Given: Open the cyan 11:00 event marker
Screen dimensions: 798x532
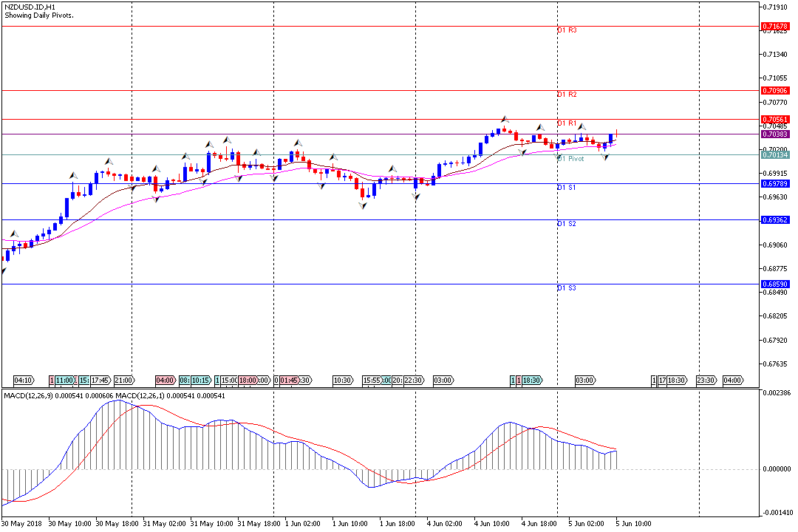Looking at the screenshot, I should (65, 381).
